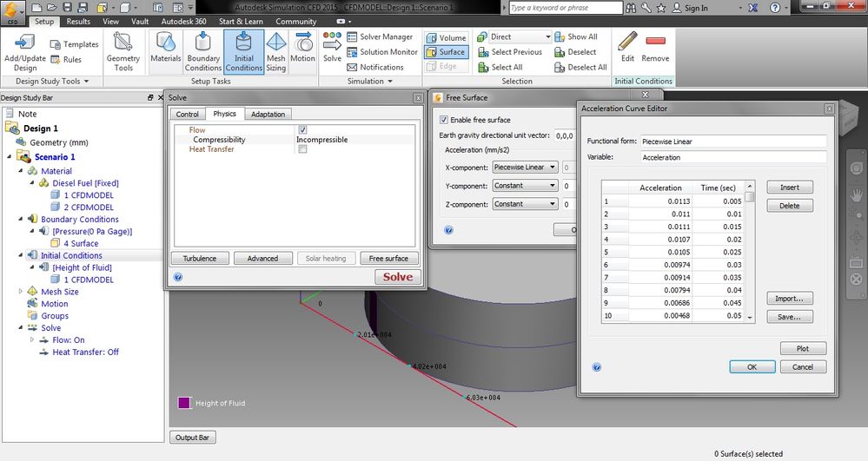Screen dimensions: 868x461
Task: Click the acceleration table scrollbar
Action: [x=750, y=252]
